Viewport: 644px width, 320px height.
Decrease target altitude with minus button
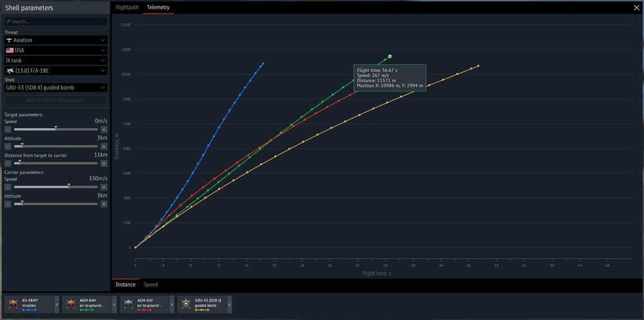[7, 146]
